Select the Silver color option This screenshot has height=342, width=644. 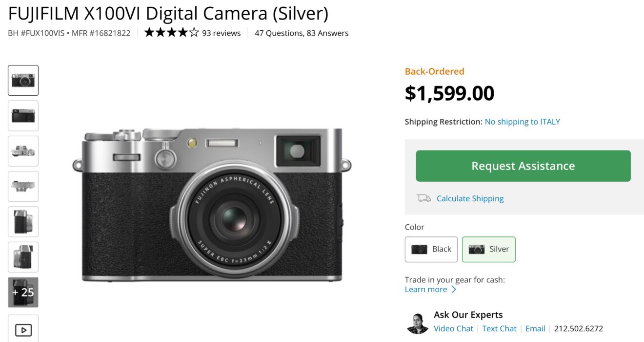489,249
